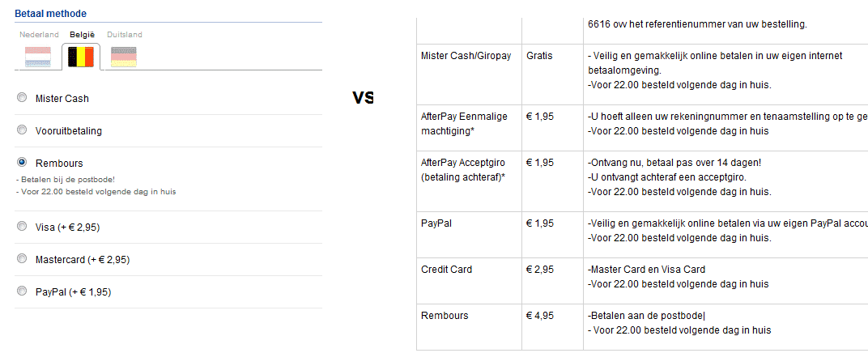Click AfterPay Eenmalige machtiging row label

(x=464, y=123)
